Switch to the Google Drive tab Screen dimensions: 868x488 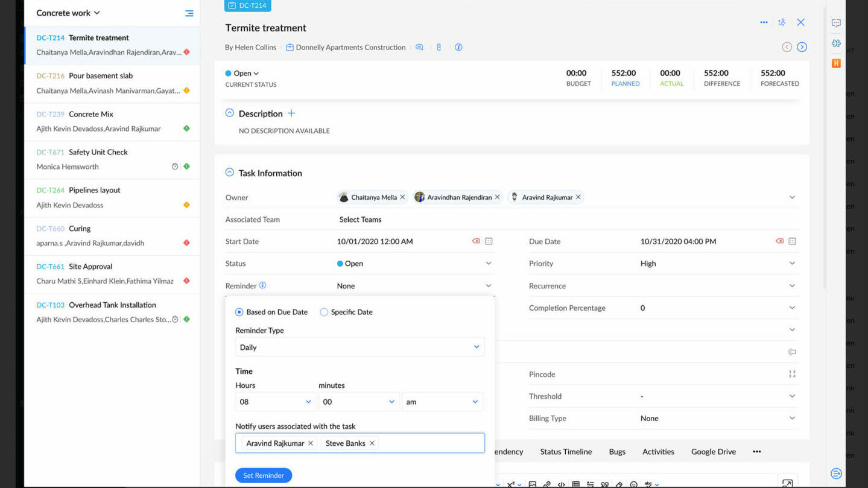[x=714, y=451]
